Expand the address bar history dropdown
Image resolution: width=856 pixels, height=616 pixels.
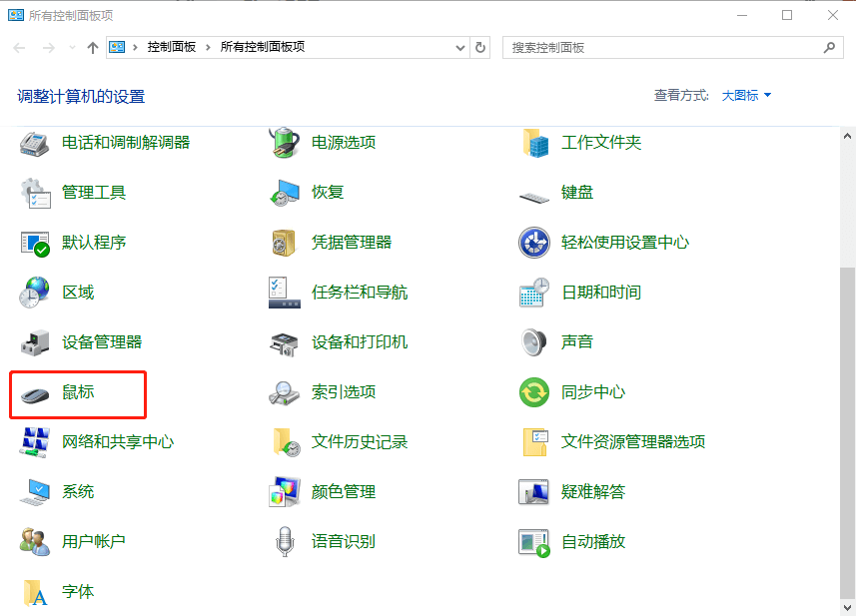(x=459, y=47)
